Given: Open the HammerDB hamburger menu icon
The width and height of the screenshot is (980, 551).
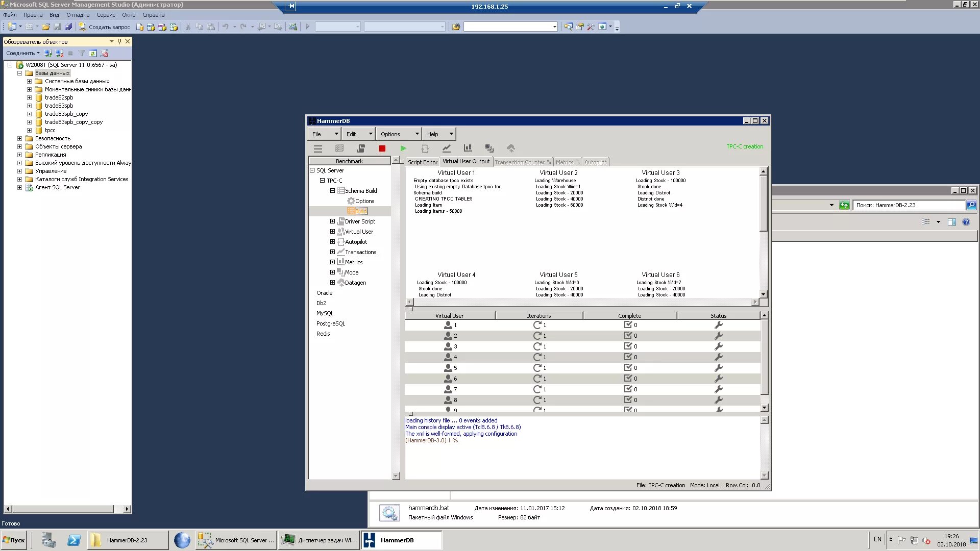Looking at the screenshot, I should click(x=318, y=148).
